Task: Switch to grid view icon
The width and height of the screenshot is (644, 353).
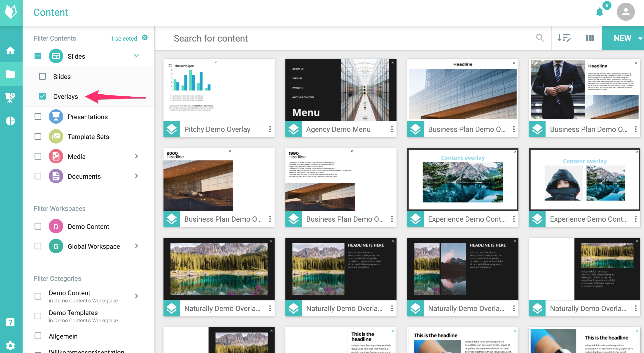Action: click(590, 38)
